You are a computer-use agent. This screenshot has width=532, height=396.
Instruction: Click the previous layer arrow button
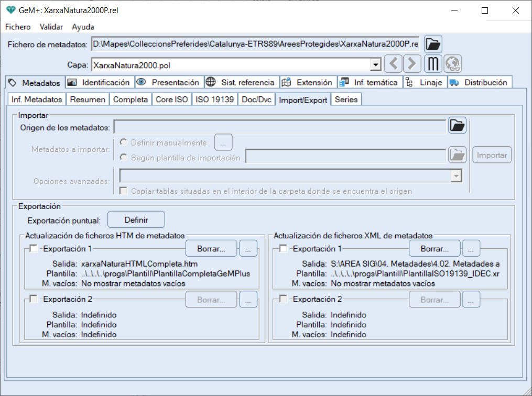[394, 64]
